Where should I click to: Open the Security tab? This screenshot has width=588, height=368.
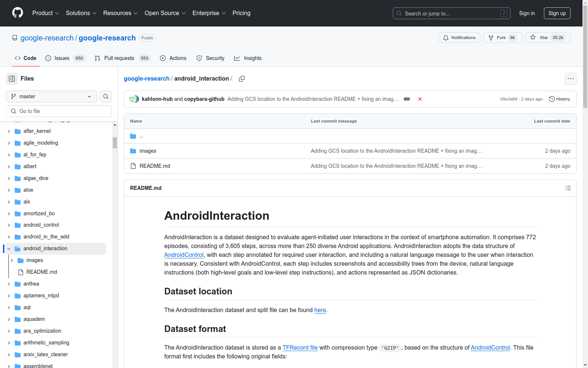[210, 58]
